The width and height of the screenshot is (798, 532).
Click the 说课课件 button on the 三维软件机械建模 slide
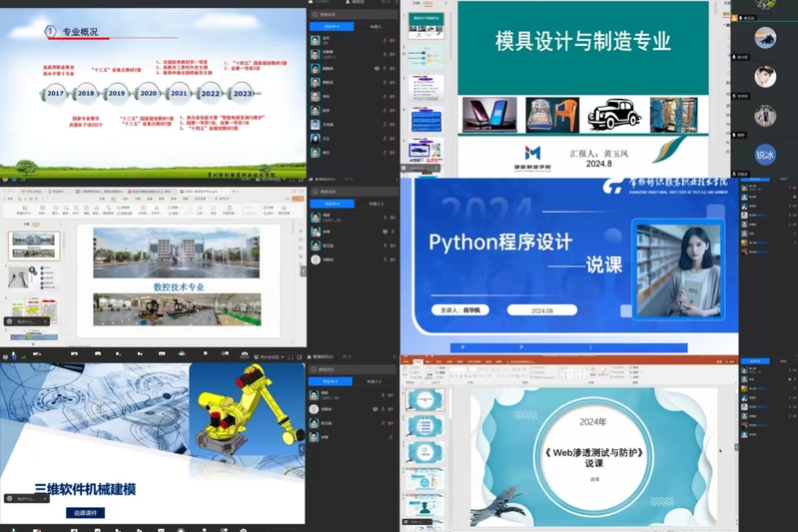(87, 512)
